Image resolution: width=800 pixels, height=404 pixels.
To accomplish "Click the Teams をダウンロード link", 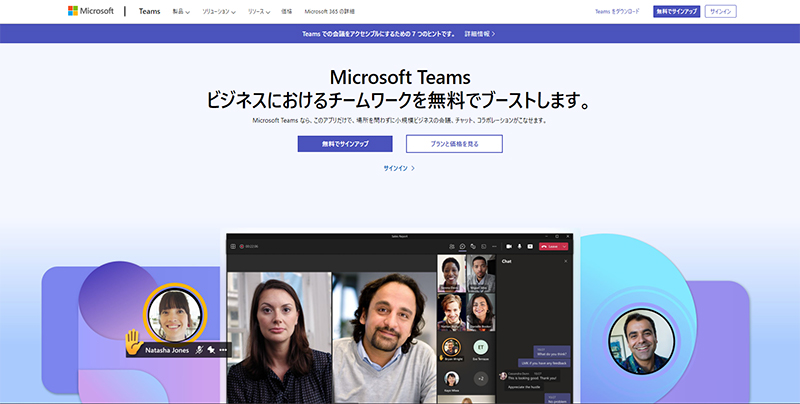I will (x=617, y=11).
